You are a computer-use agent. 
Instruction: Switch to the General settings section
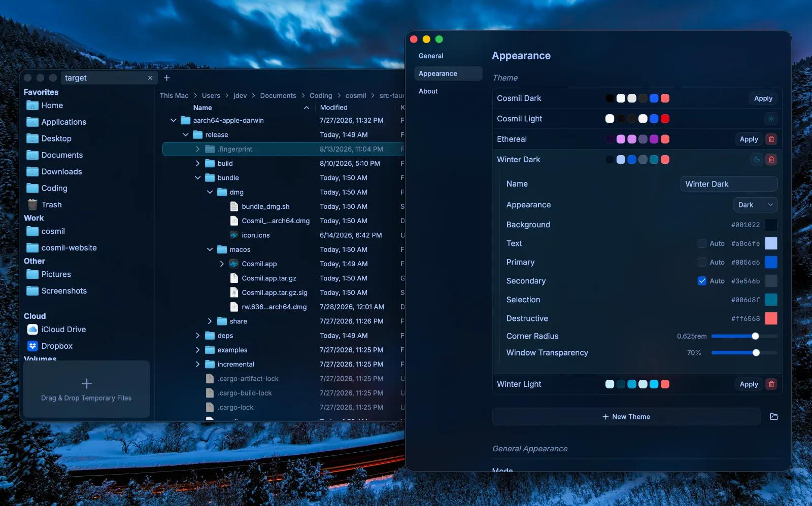coord(448,56)
